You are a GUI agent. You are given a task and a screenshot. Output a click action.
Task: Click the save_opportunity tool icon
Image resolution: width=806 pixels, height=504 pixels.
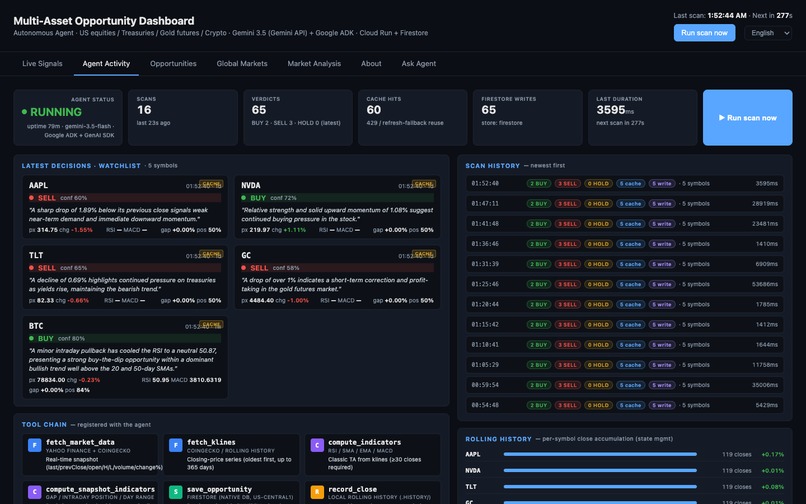click(x=176, y=492)
